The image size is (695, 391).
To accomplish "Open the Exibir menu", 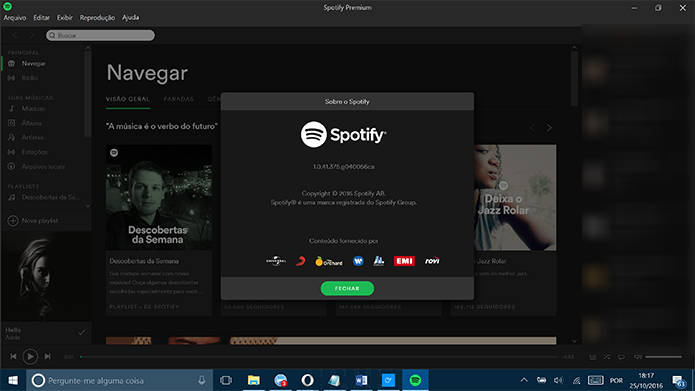I will click(x=64, y=18).
